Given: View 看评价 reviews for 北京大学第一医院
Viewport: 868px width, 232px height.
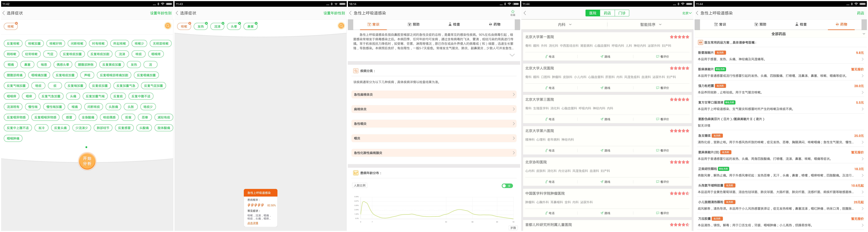Looking at the screenshot, I should pyautogui.click(x=662, y=57).
